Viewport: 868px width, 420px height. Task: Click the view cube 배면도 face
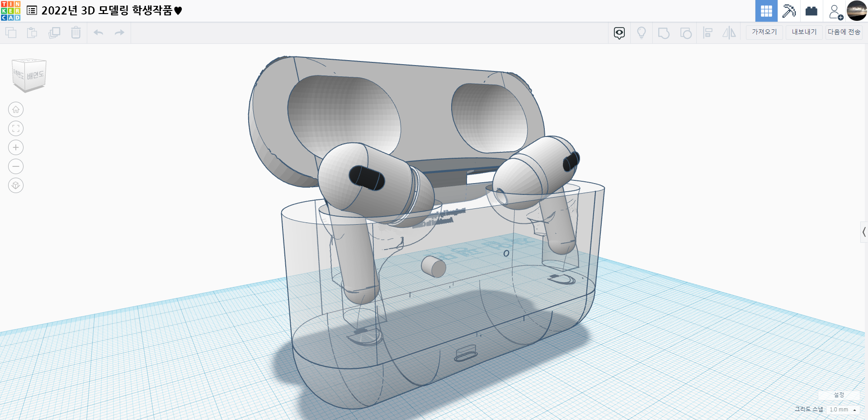(x=35, y=75)
